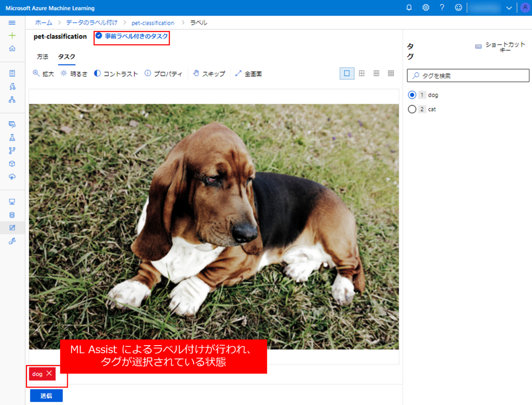Click the pet-classification project title
532x405 pixels.
point(60,36)
